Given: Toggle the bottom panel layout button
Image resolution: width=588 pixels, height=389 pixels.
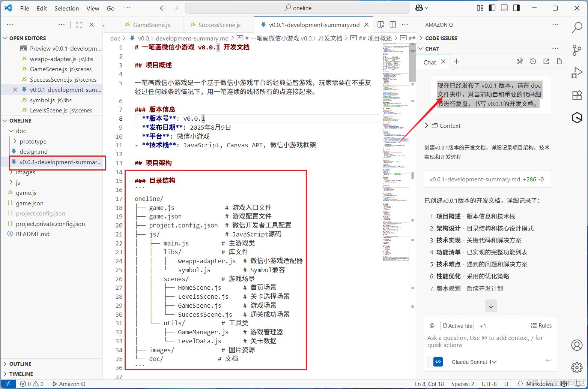Looking at the screenshot, I should [x=504, y=8].
